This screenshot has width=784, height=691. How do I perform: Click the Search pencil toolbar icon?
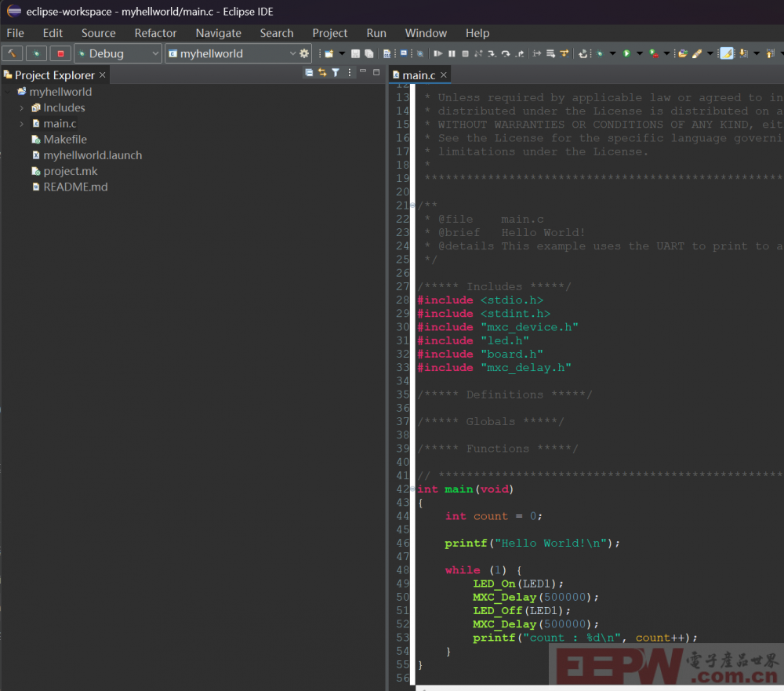[697, 53]
